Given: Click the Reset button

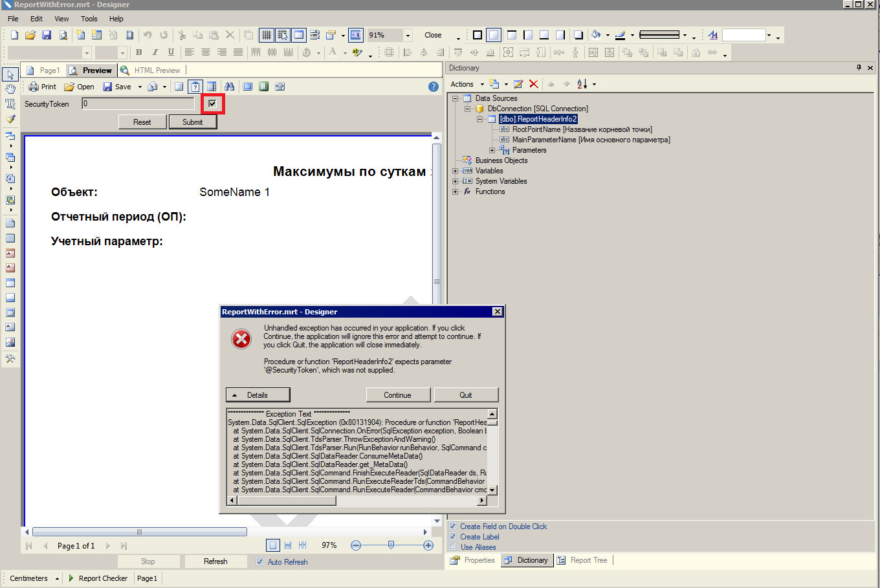Looking at the screenshot, I should pos(142,122).
